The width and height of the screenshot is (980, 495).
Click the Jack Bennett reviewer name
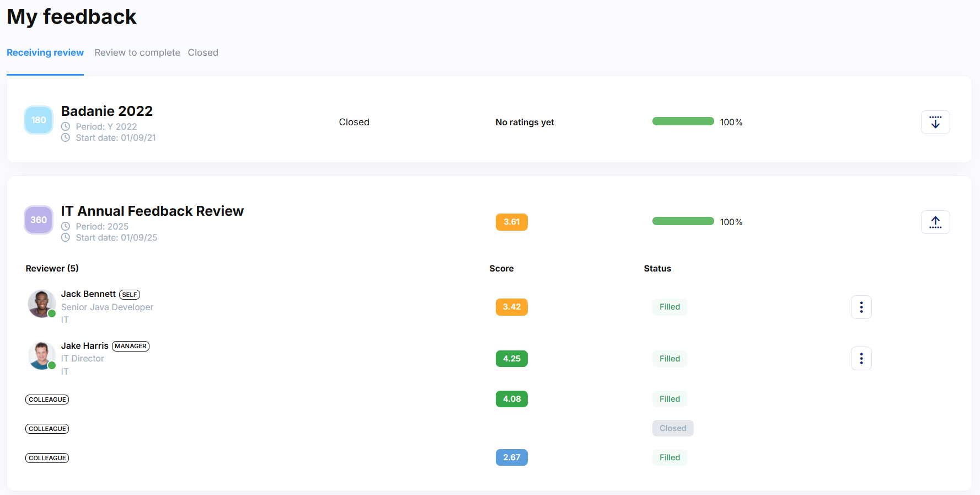point(88,294)
